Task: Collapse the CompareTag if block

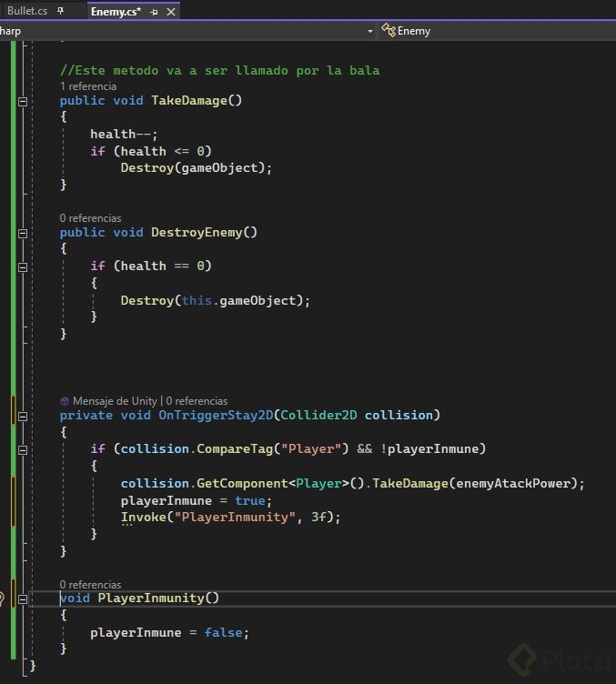Action: pos(23,449)
